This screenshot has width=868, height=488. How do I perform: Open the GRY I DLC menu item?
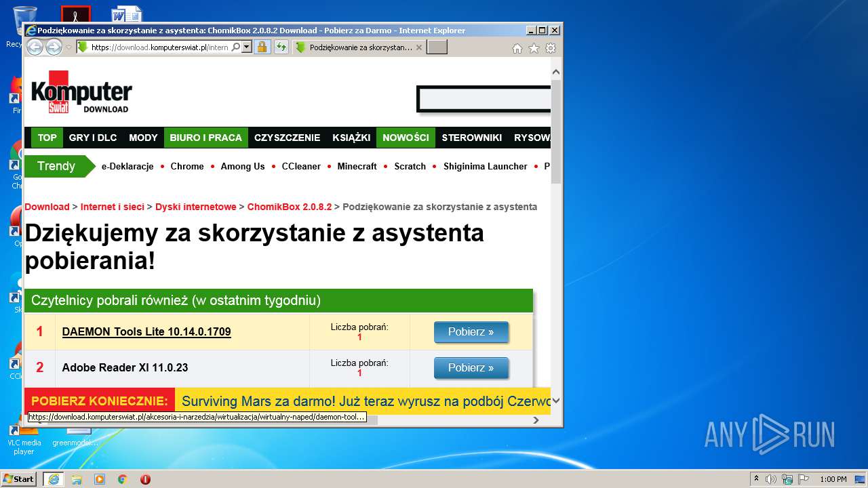pos(93,138)
